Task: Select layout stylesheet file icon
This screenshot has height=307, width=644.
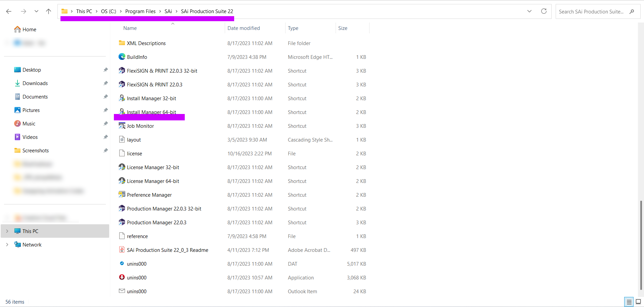Action: pyautogui.click(x=122, y=140)
